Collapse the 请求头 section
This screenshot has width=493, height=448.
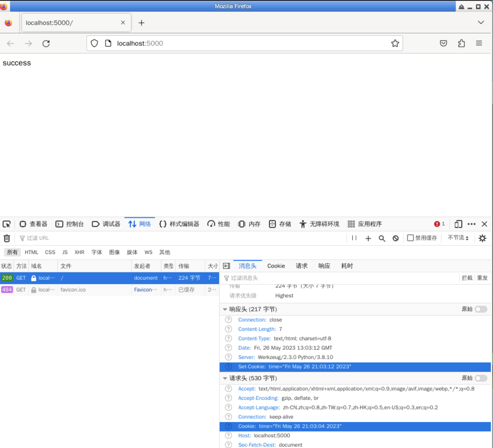coord(225,378)
